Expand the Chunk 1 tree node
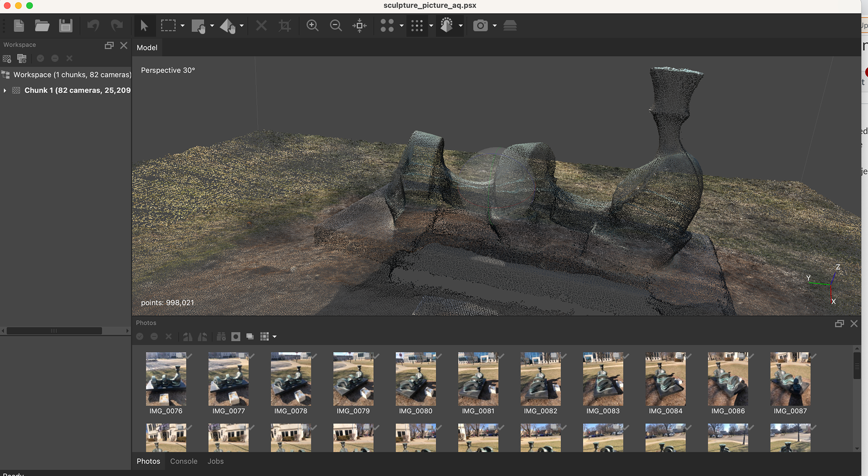The height and width of the screenshot is (476, 868). point(5,90)
